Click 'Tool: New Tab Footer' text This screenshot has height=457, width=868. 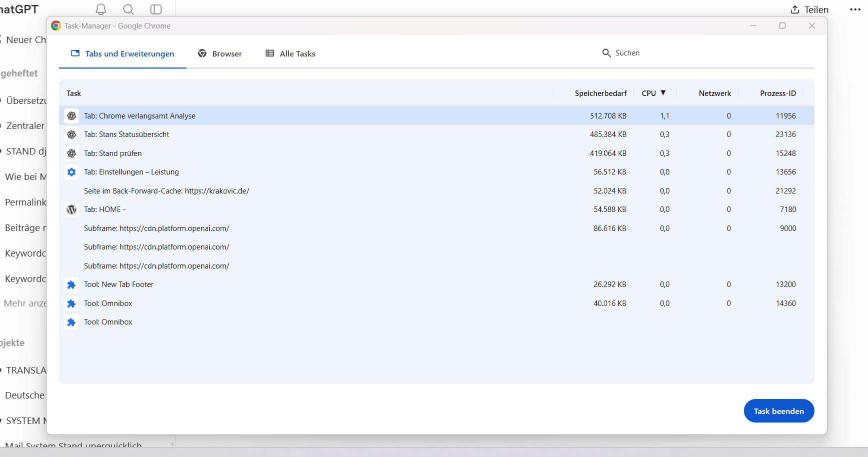119,284
